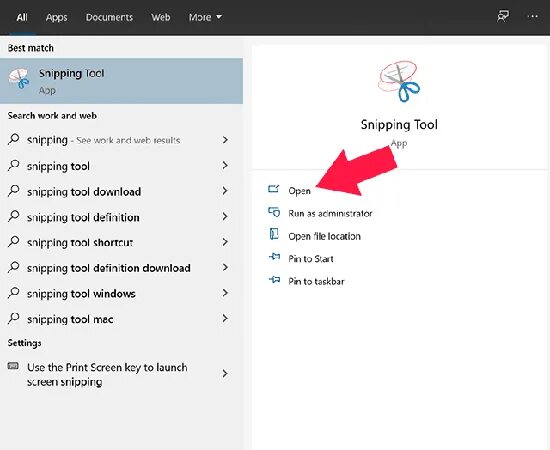This screenshot has width=550, height=450.
Task: Switch to the Web search tab
Action: tap(161, 17)
